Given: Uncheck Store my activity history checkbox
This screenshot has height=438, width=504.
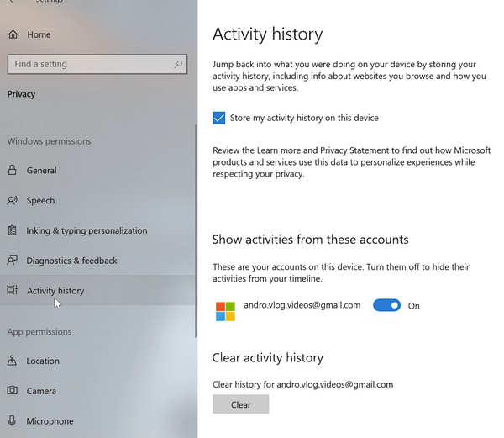Looking at the screenshot, I should click(x=219, y=119).
